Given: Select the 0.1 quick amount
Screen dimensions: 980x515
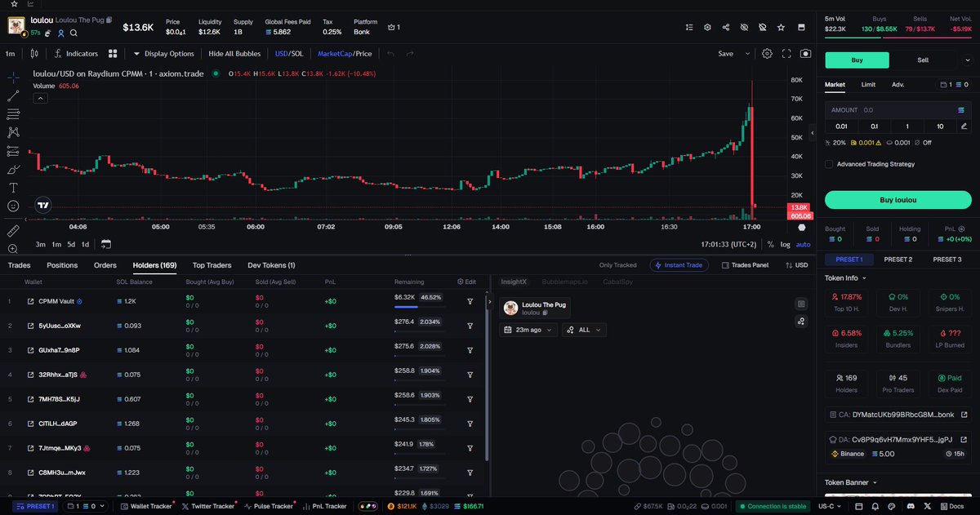Looking at the screenshot, I should point(874,127).
